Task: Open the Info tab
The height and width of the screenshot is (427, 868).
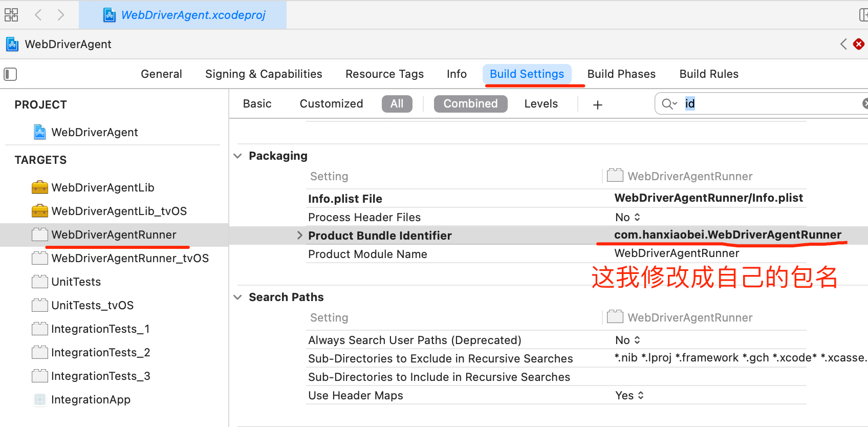Action: 457,74
